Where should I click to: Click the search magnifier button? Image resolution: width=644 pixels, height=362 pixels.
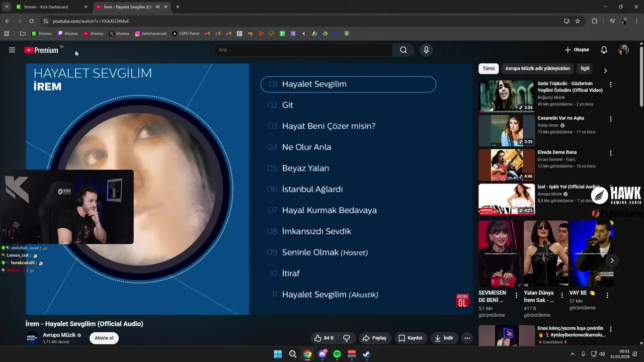[404, 50]
